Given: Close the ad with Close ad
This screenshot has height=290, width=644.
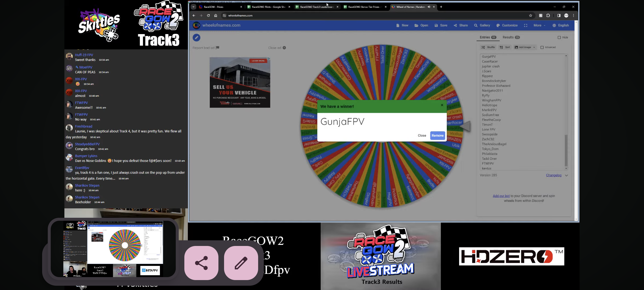Looking at the screenshot, I should tap(277, 48).
